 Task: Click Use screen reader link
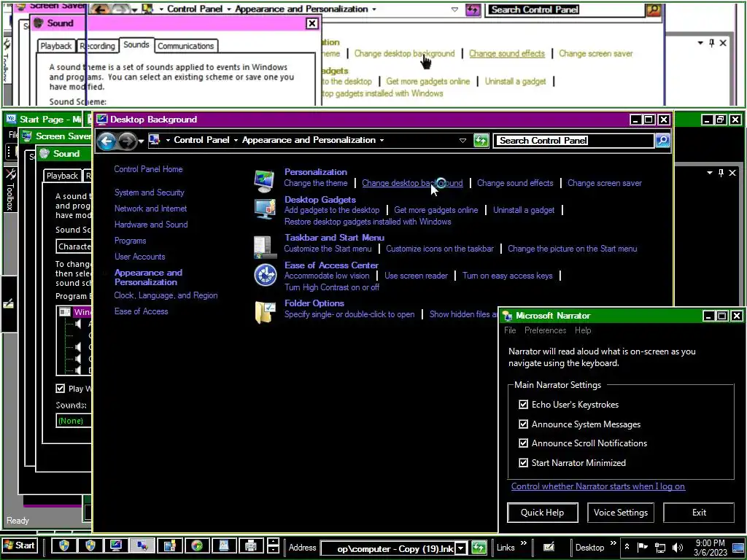pyautogui.click(x=416, y=275)
